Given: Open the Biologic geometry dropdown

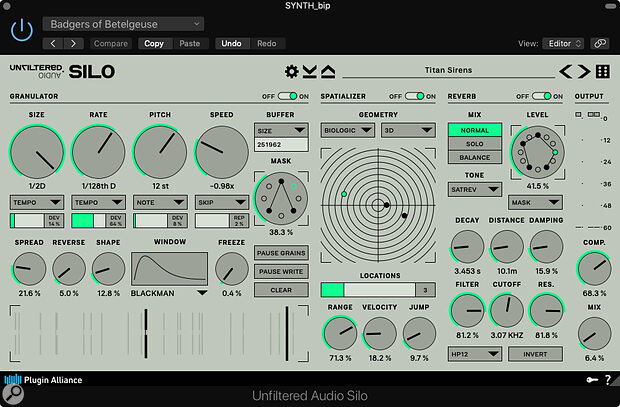Looking at the screenshot, I should [x=348, y=130].
